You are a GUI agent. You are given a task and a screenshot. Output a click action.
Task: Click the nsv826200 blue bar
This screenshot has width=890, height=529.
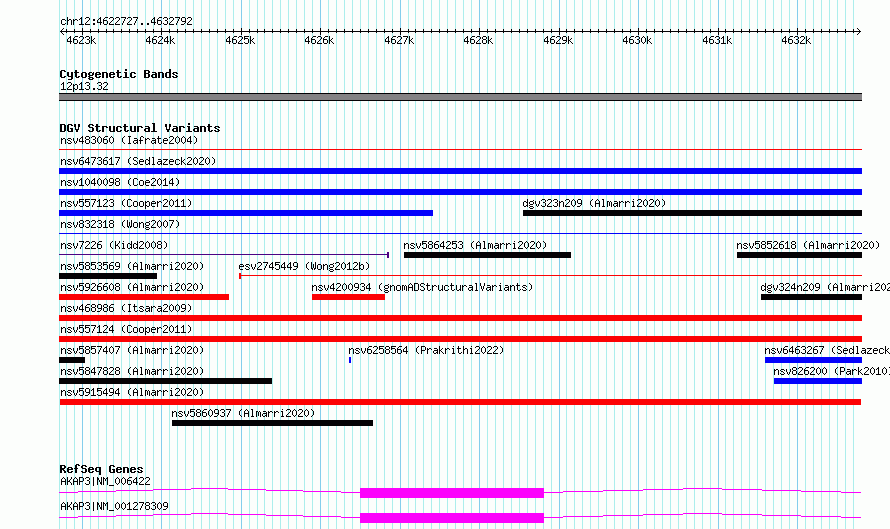[818, 381]
